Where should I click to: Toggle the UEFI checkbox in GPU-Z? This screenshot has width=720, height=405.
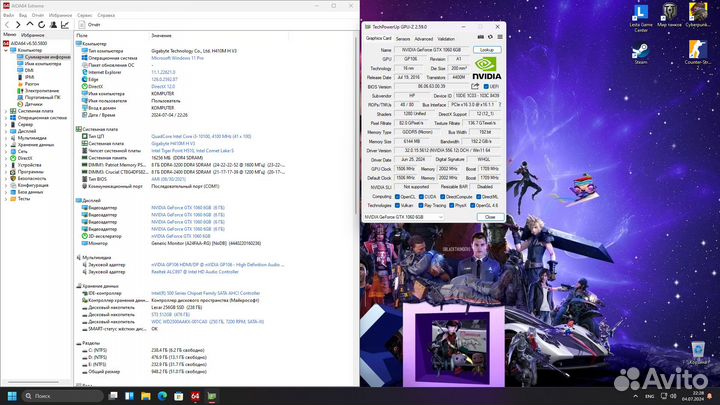(x=486, y=86)
